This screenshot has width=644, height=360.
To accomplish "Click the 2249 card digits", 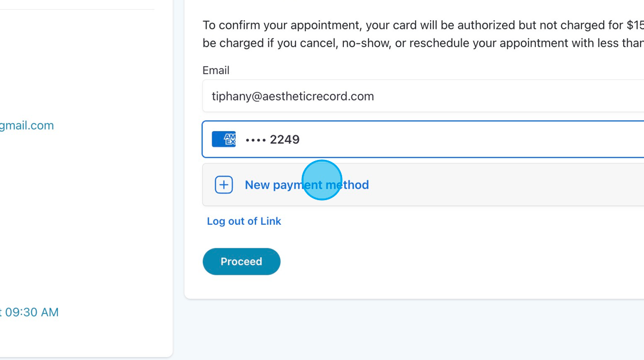I will [x=285, y=140].
